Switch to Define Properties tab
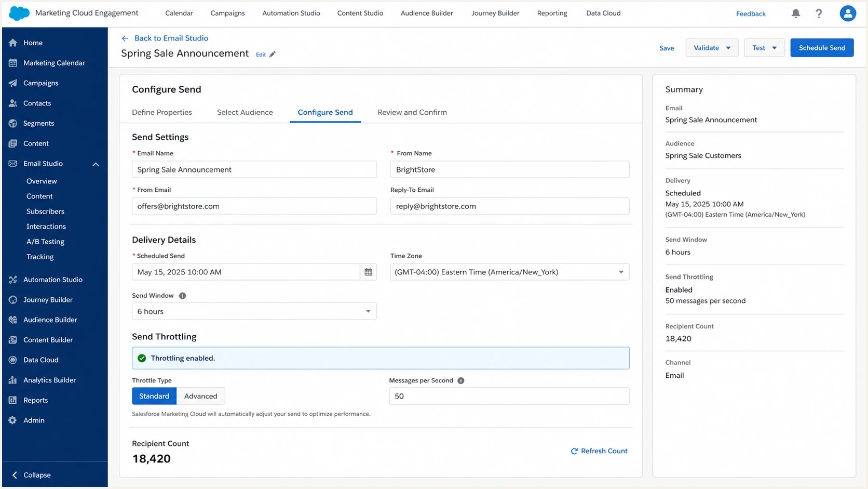 tap(162, 112)
